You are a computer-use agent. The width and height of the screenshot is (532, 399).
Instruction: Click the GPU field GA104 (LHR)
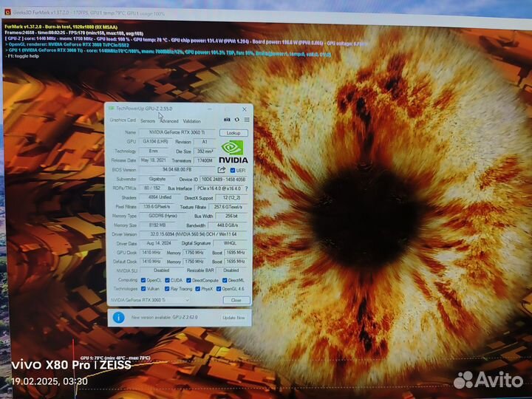pos(155,141)
